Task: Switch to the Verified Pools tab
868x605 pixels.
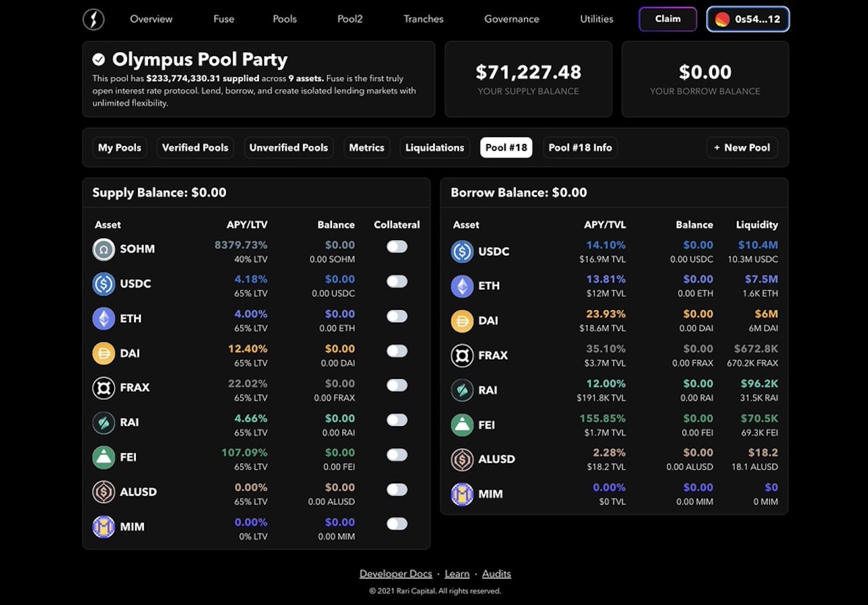Action: pos(195,147)
